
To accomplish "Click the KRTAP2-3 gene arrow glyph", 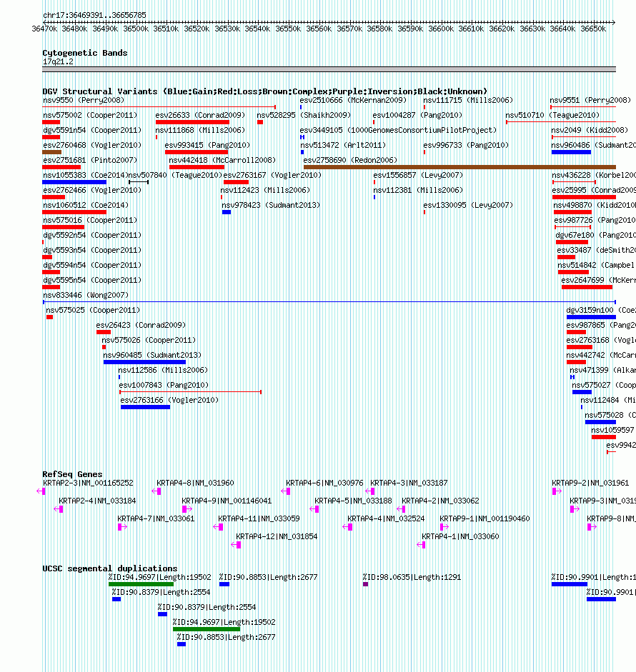I will [41, 491].
